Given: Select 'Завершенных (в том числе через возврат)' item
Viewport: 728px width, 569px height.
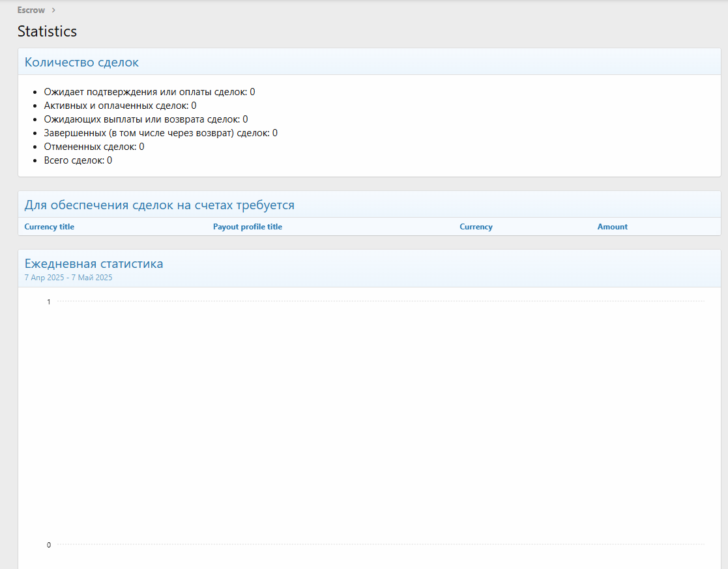Looking at the screenshot, I should [160, 133].
